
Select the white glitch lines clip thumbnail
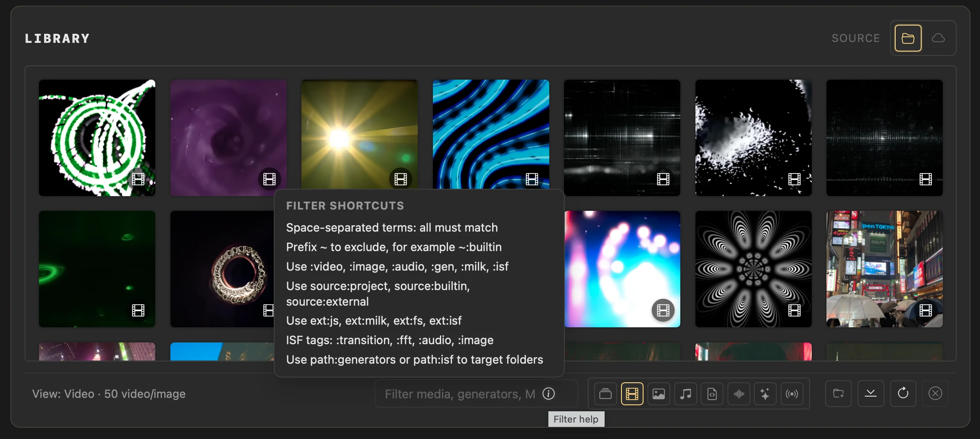622,138
